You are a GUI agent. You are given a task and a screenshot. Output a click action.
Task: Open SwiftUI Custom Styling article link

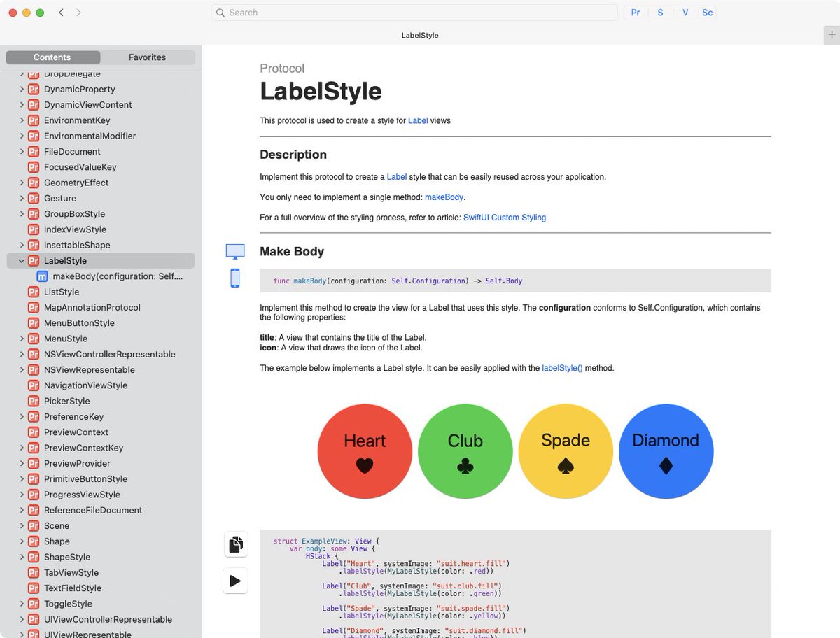click(505, 218)
